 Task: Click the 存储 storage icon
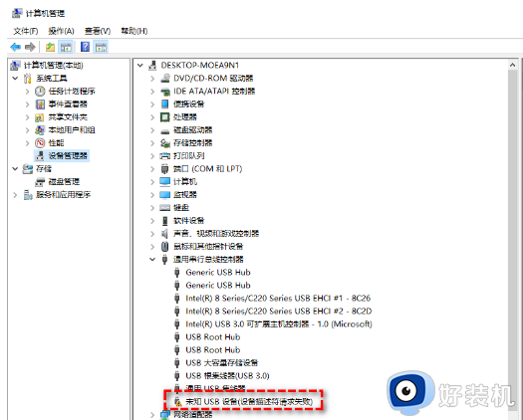tap(28, 169)
